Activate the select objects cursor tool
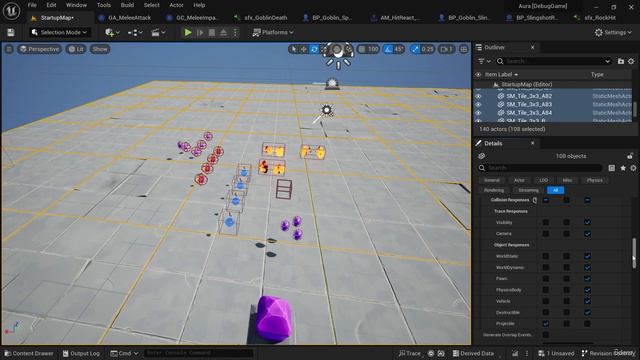 pos(293,49)
